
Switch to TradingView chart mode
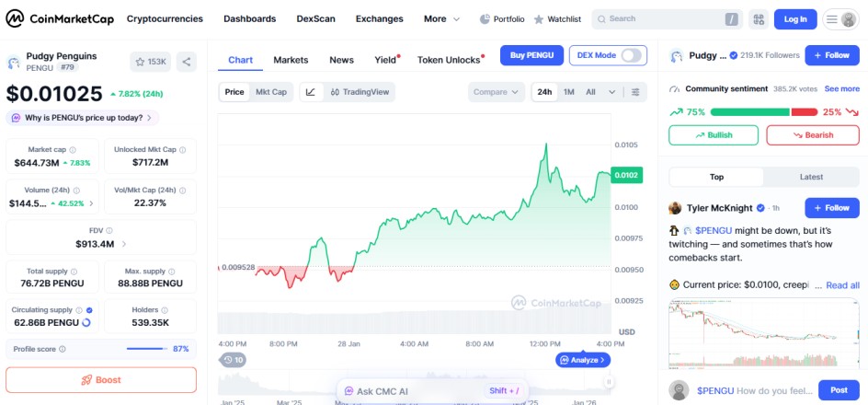pos(360,92)
